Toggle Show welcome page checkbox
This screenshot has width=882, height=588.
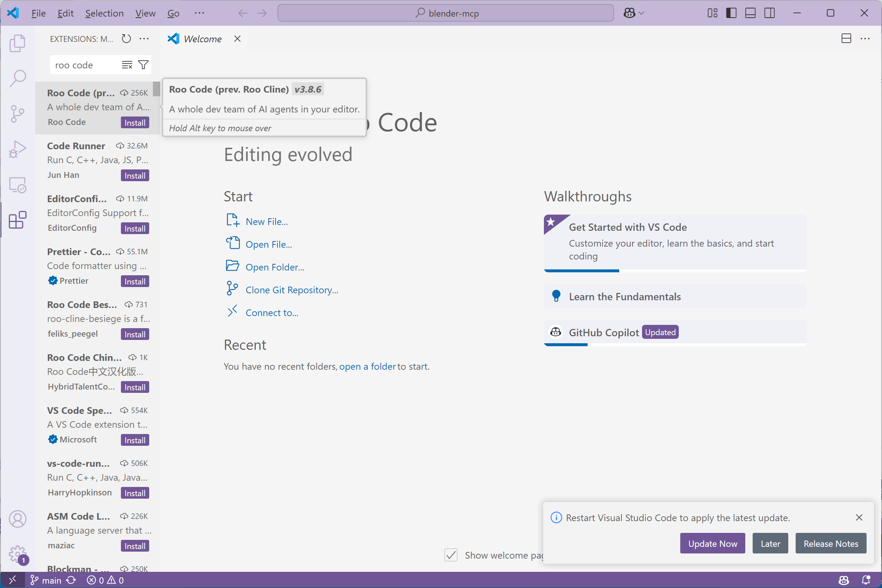point(452,555)
